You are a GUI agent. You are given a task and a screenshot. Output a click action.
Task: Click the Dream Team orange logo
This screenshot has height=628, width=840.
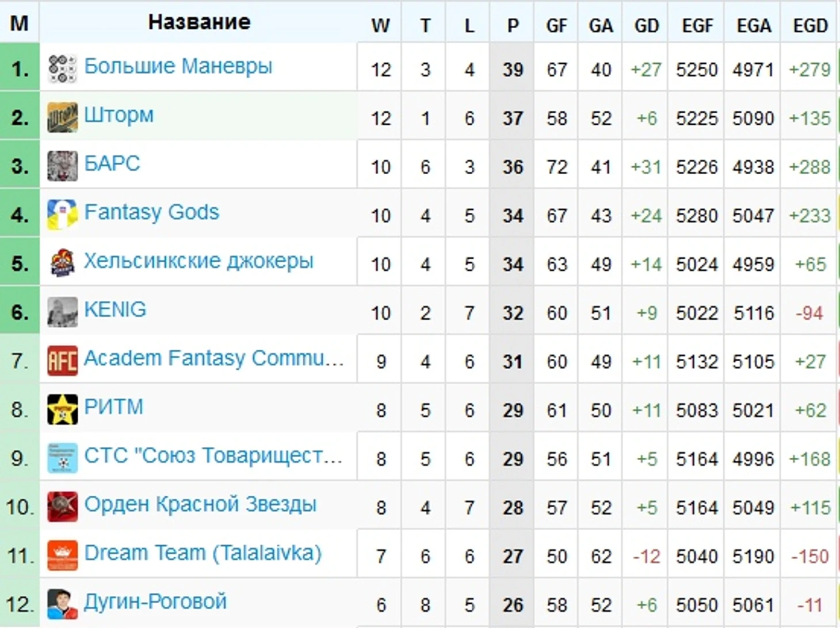click(x=62, y=556)
